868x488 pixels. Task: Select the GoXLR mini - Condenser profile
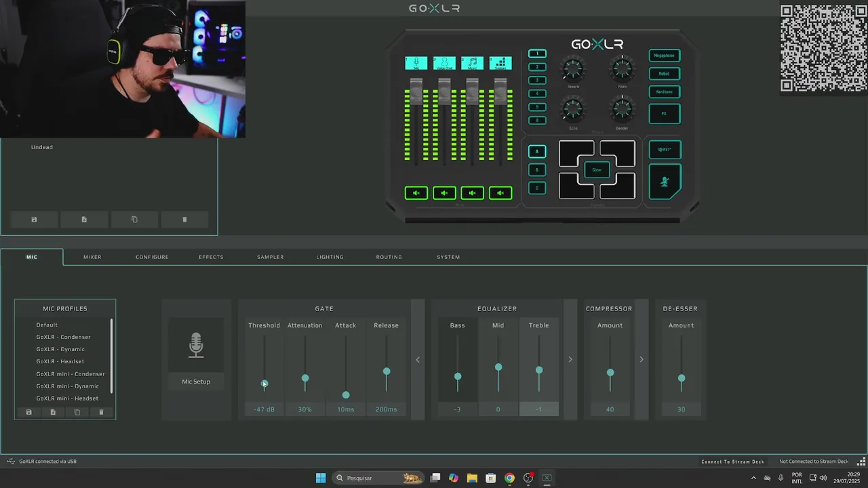[x=71, y=374]
